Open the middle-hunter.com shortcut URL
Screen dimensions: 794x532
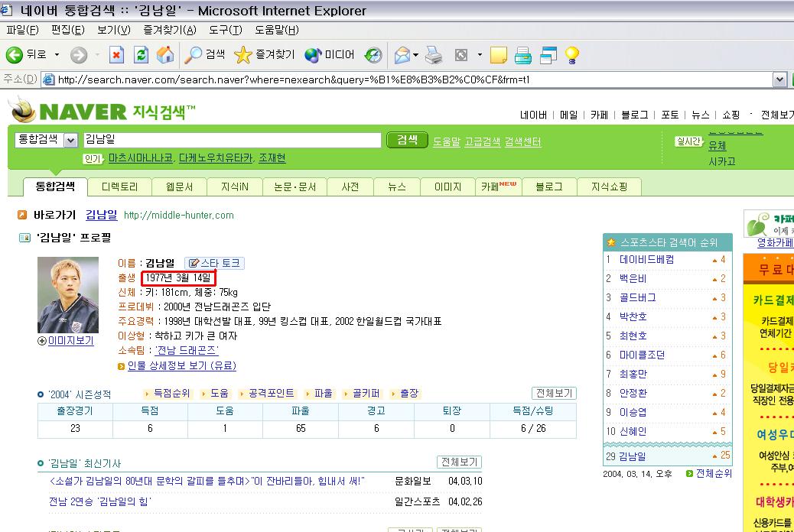tap(179, 215)
